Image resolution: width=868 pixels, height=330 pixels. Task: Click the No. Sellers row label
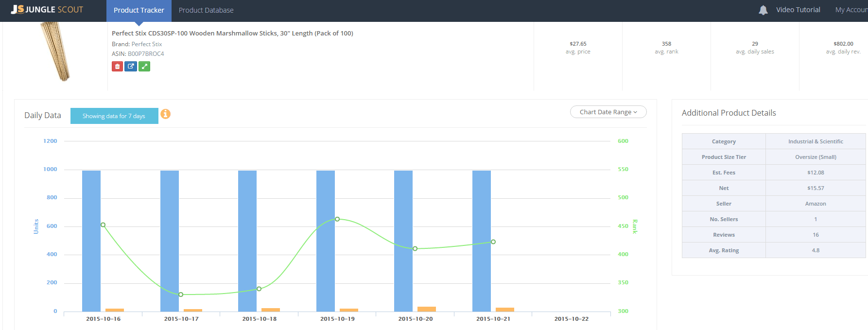724,219
